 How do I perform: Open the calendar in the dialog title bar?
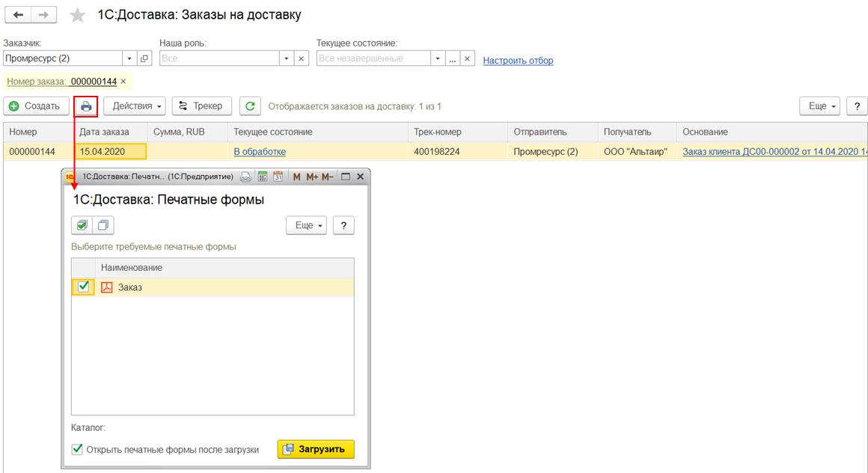tap(278, 177)
